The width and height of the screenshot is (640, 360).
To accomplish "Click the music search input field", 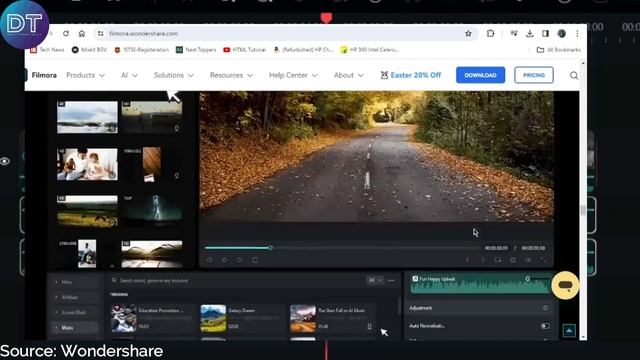I will pos(237,280).
